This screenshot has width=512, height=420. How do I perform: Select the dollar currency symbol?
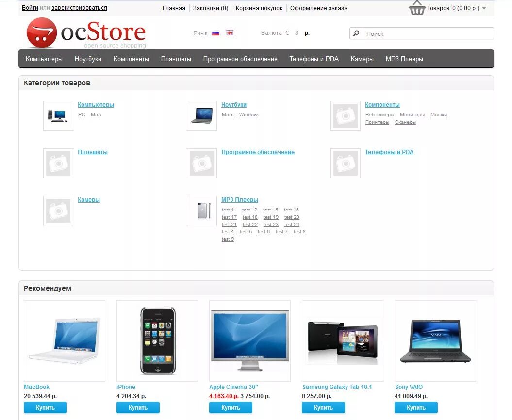pos(297,32)
